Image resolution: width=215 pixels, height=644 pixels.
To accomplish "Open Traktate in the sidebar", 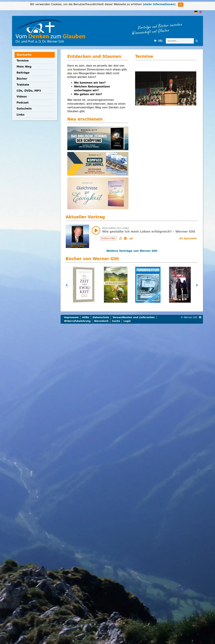I will [34, 85].
